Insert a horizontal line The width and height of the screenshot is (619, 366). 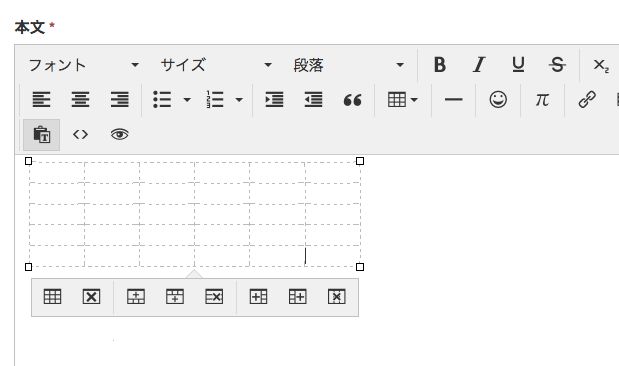pos(453,99)
